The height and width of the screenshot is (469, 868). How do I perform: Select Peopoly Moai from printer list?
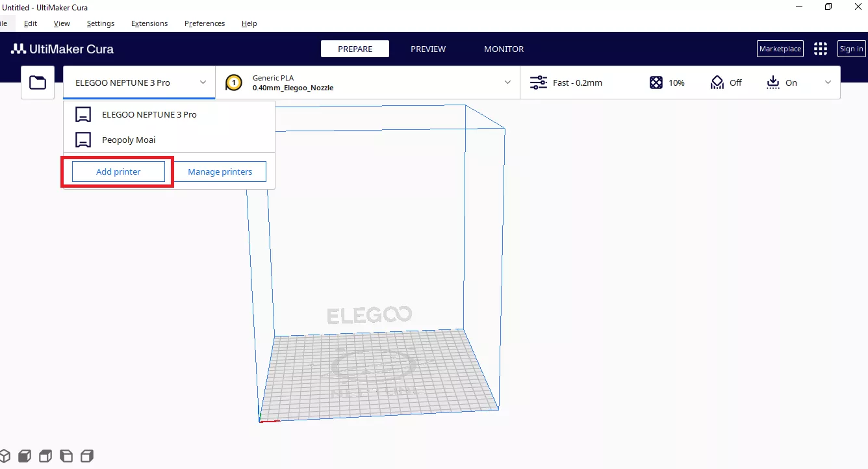pyautogui.click(x=129, y=139)
